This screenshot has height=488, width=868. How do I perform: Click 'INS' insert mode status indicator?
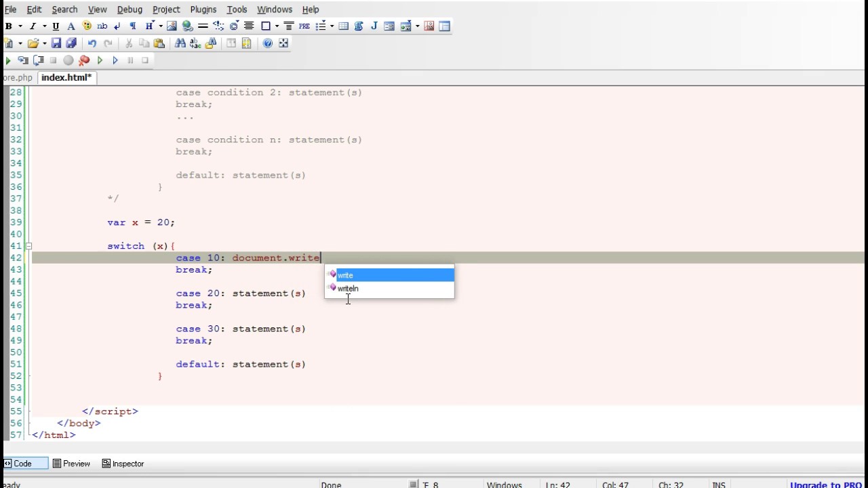[719, 485]
